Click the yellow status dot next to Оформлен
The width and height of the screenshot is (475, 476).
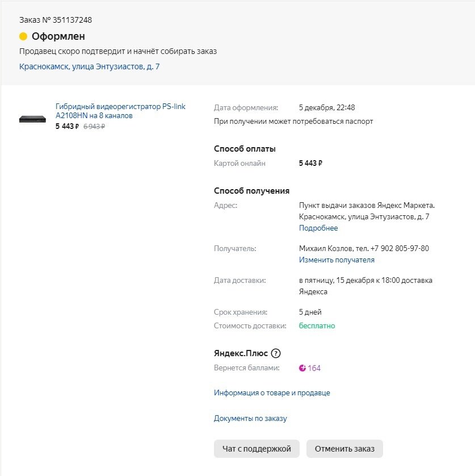(23, 36)
